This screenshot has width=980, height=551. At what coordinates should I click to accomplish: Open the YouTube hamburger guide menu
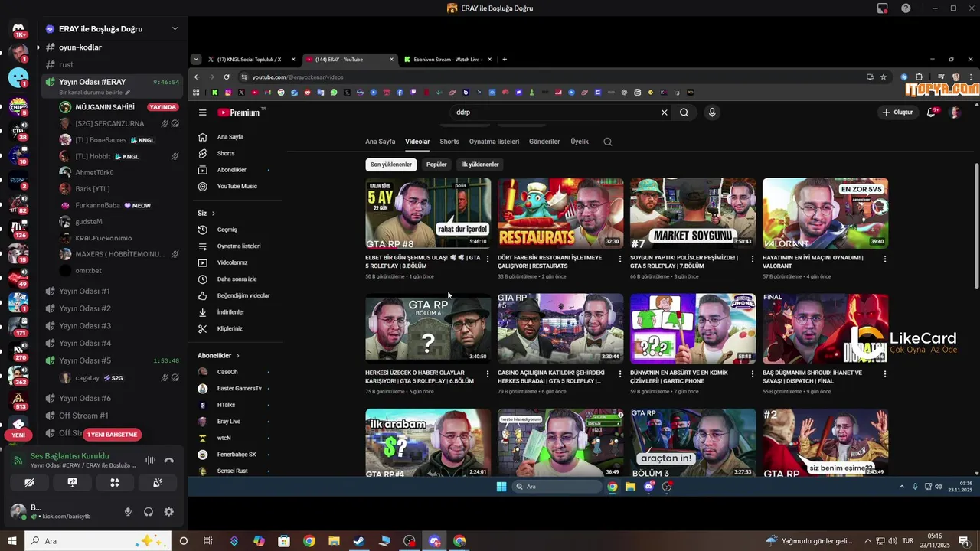pyautogui.click(x=202, y=112)
